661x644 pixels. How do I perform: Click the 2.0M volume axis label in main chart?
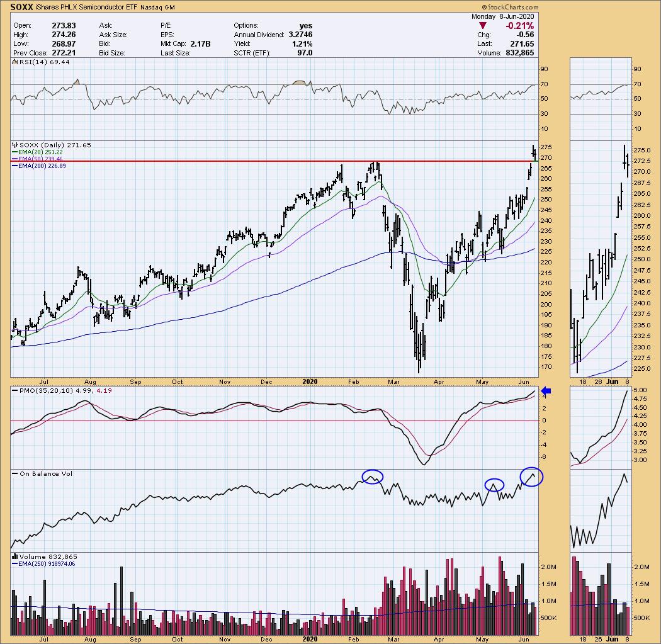pos(548,567)
